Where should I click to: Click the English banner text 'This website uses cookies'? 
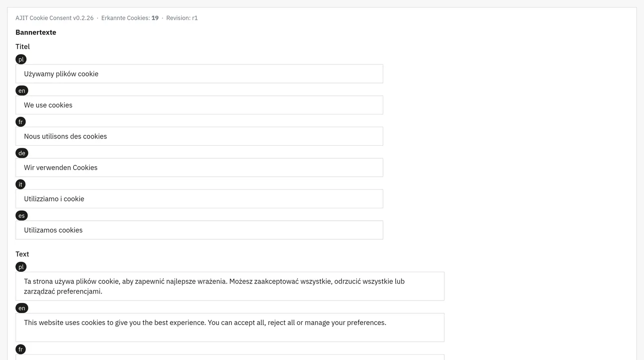tap(230, 327)
